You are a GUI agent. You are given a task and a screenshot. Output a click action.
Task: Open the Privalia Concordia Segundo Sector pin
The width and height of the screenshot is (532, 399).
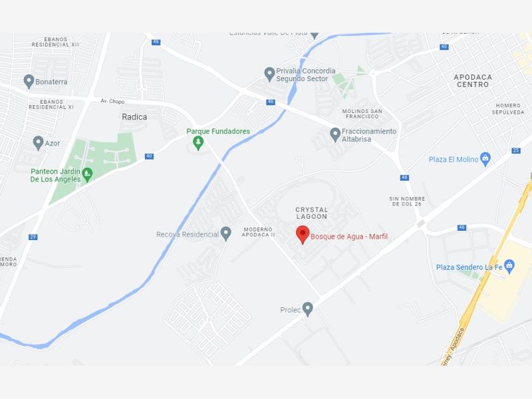point(269,74)
